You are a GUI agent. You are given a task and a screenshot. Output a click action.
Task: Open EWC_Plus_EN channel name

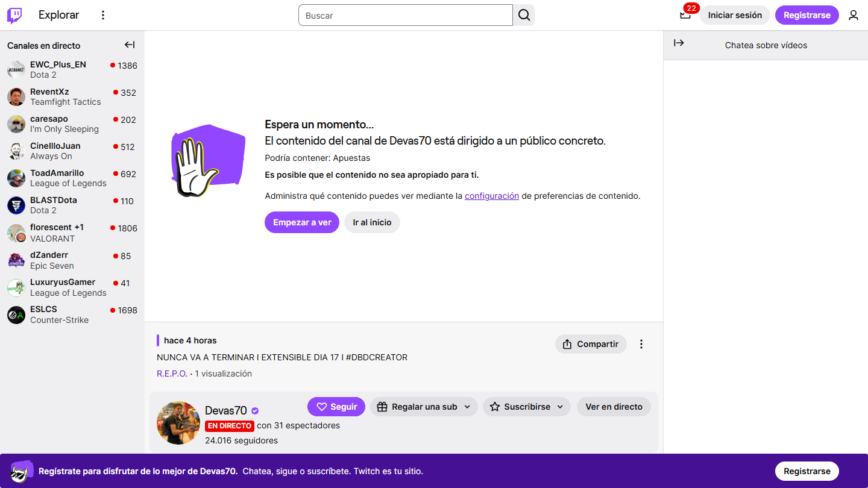pyautogui.click(x=58, y=64)
